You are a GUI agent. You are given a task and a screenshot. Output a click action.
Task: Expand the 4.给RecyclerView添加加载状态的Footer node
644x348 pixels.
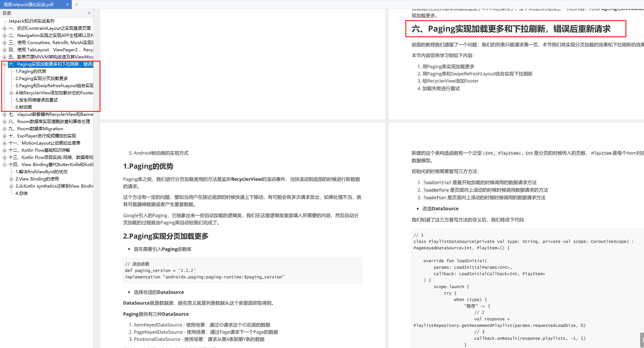[12, 93]
